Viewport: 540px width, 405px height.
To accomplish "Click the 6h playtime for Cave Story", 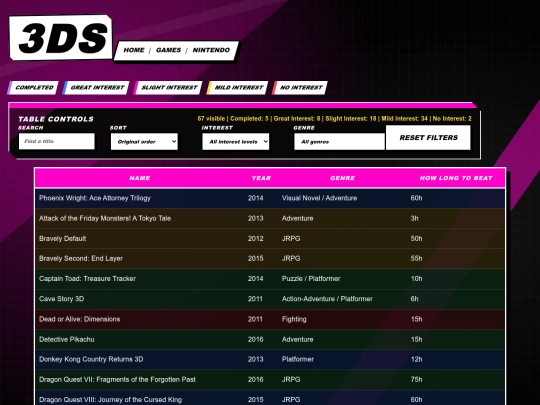I will 414,299.
